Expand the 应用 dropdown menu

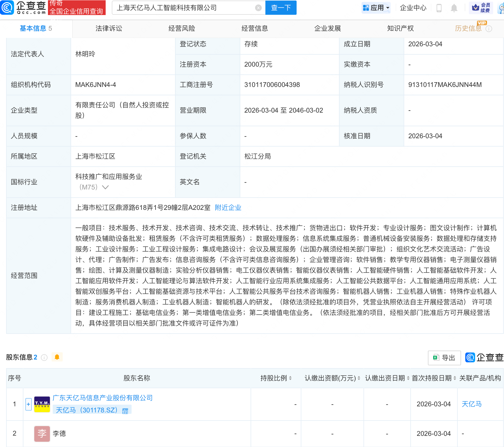coord(376,8)
